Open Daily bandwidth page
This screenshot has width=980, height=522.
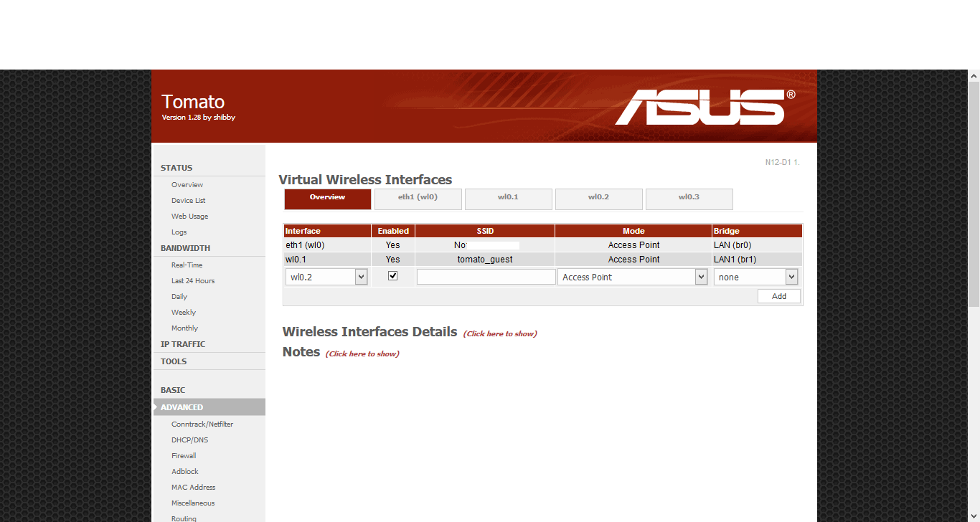pyautogui.click(x=179, y=297)
